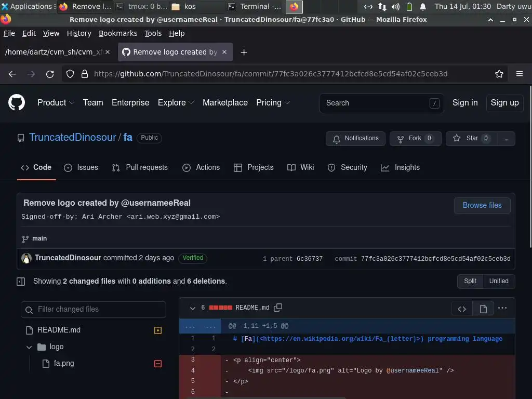Click the Notifications button

tap(355, 139)
